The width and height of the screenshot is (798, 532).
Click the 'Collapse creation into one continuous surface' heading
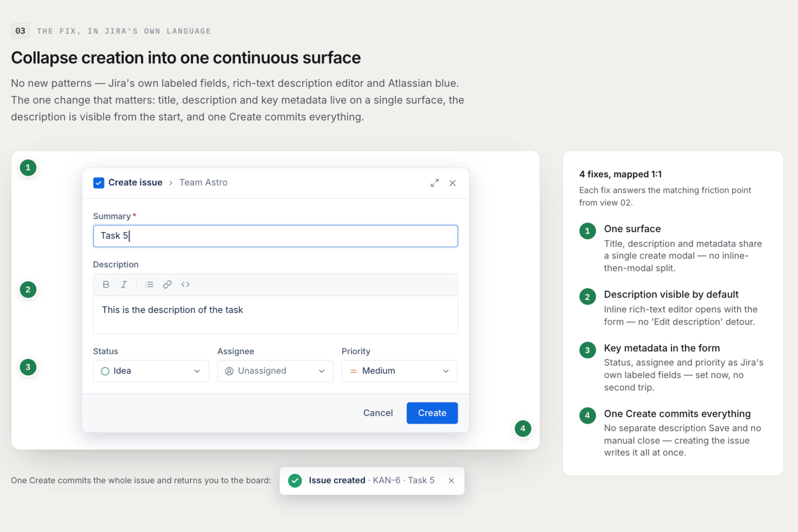186,58
